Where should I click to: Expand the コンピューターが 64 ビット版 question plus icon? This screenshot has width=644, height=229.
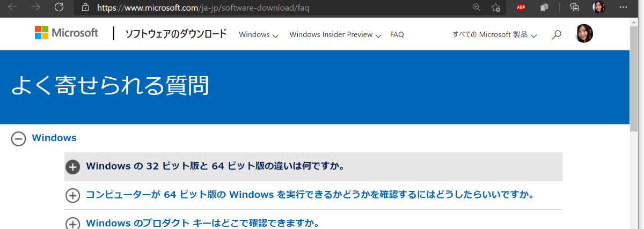pos(72,195)
